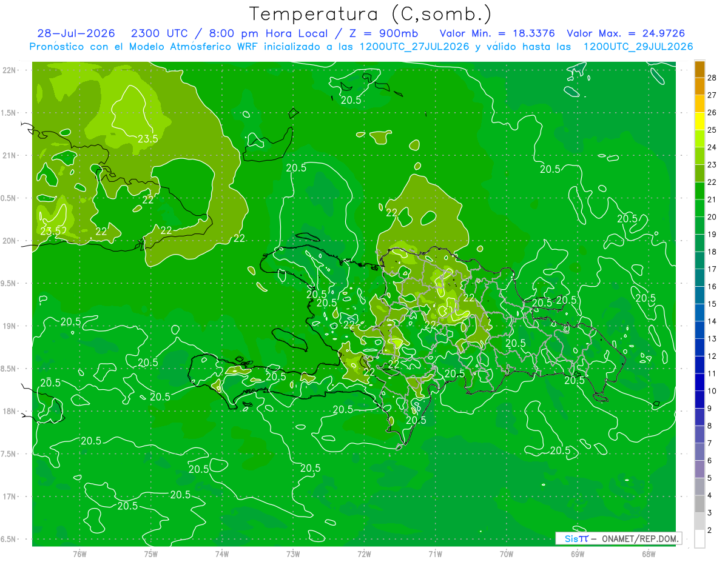The height and width of the screenshot is (562, 728).
Task: Click the 'ONAMET/REP.DOM.' credit label
Action: 639,538
